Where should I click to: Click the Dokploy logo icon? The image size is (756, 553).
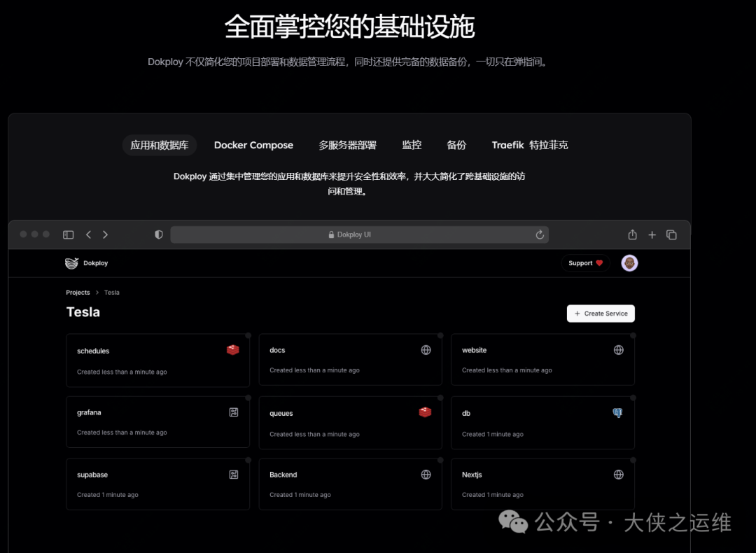pos(72,263)
